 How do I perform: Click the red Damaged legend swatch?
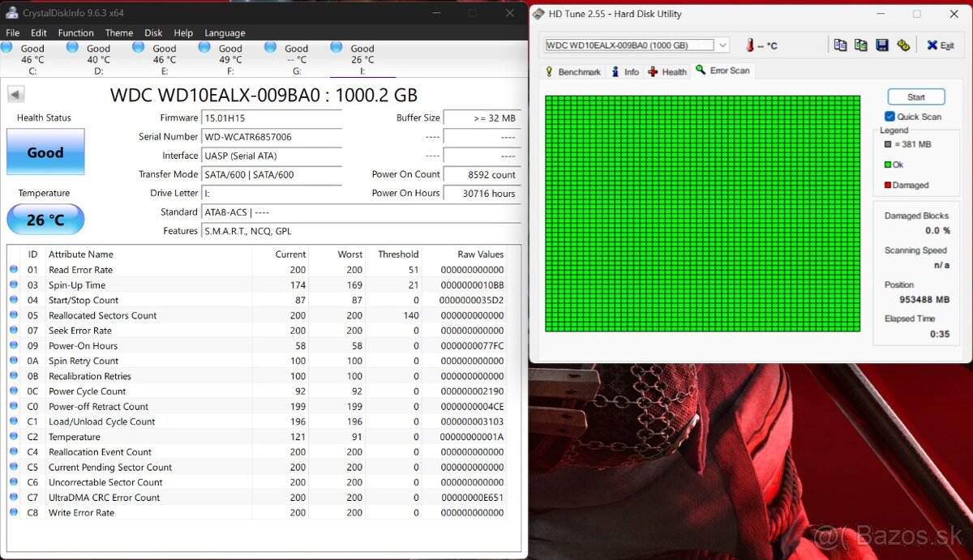coord(888,185)
